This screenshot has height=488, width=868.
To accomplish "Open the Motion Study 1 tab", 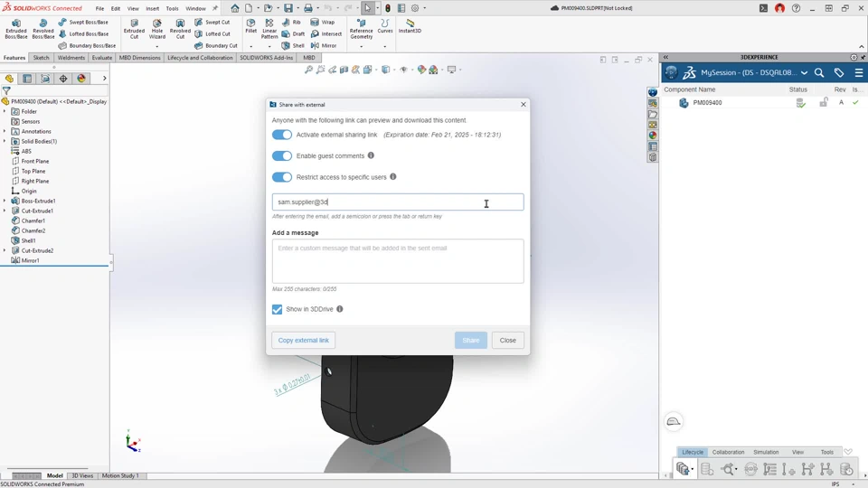I will click(120, 476).
